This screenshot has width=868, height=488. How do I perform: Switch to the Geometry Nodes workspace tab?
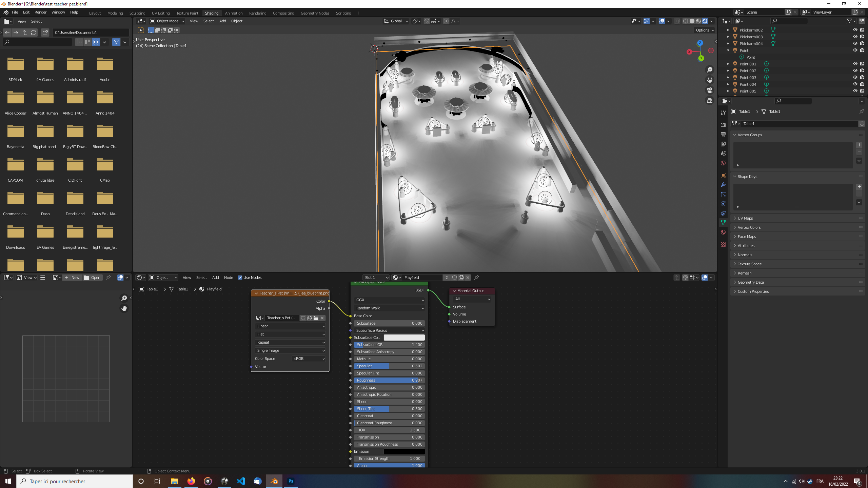point(315,13)
